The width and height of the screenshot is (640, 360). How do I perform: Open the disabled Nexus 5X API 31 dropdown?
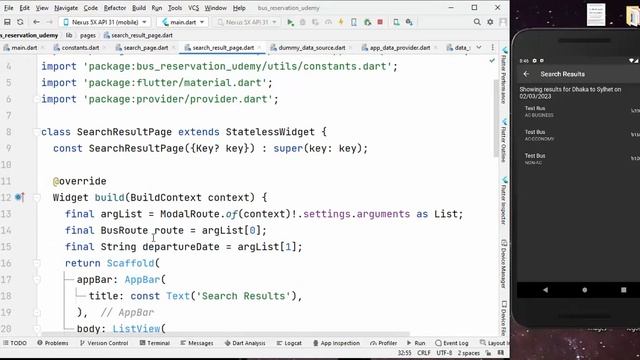[247, 22]
